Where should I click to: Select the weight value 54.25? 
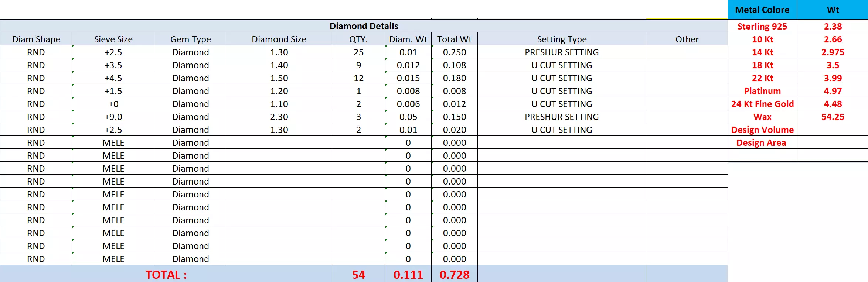click(833, 117)
